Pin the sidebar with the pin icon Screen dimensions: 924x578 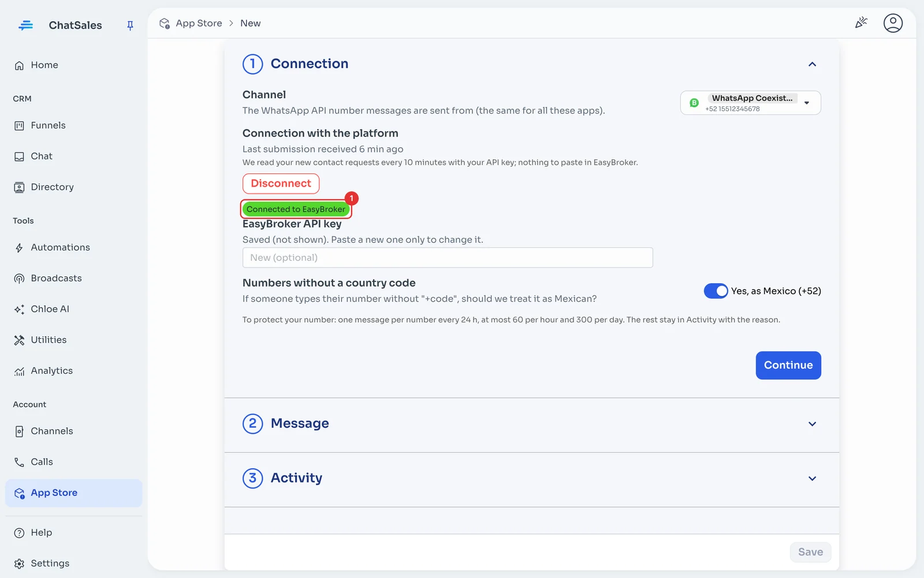[130, 25]
